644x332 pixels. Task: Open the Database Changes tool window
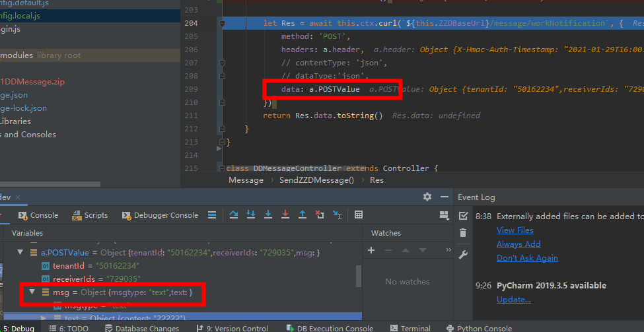coord(142,328)
